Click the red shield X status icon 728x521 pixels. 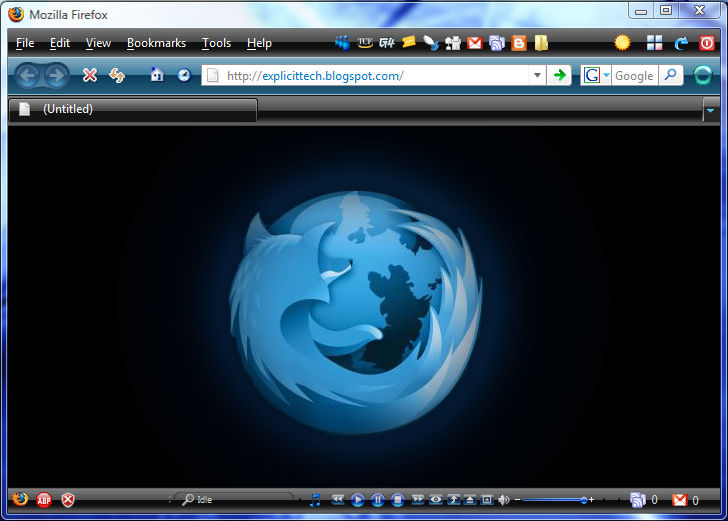click(x=68, y=500)
